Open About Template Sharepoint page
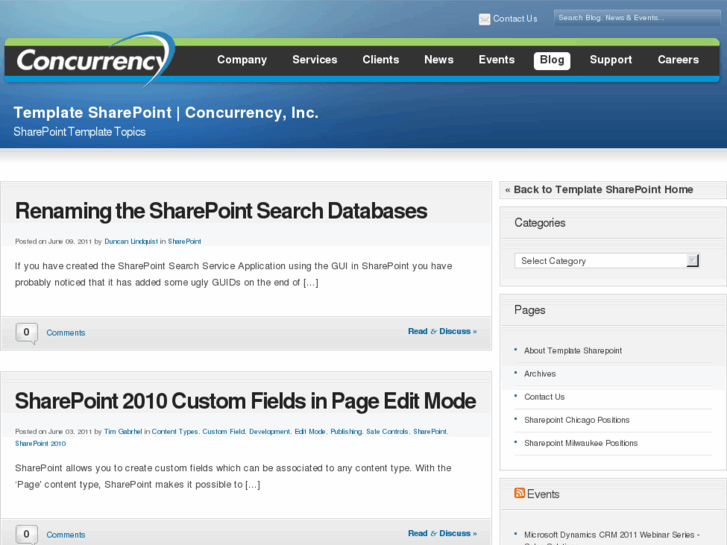 click(x=573, y=351)
